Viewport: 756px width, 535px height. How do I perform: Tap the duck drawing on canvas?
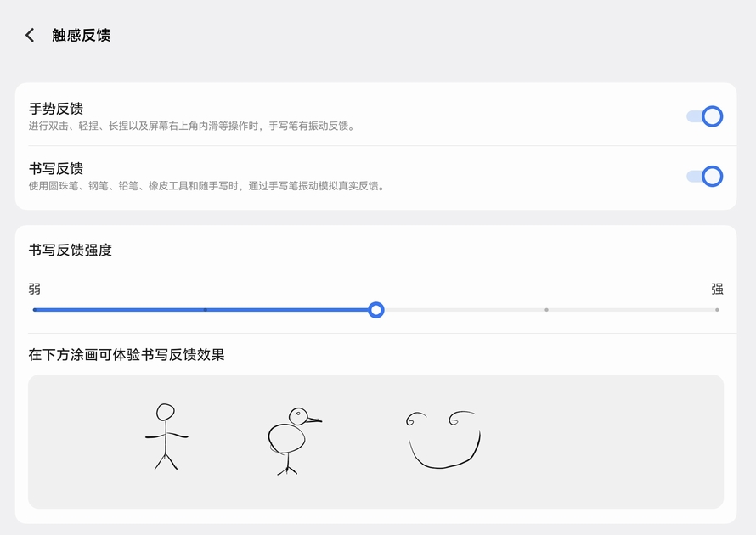click(x=294, y=441)
